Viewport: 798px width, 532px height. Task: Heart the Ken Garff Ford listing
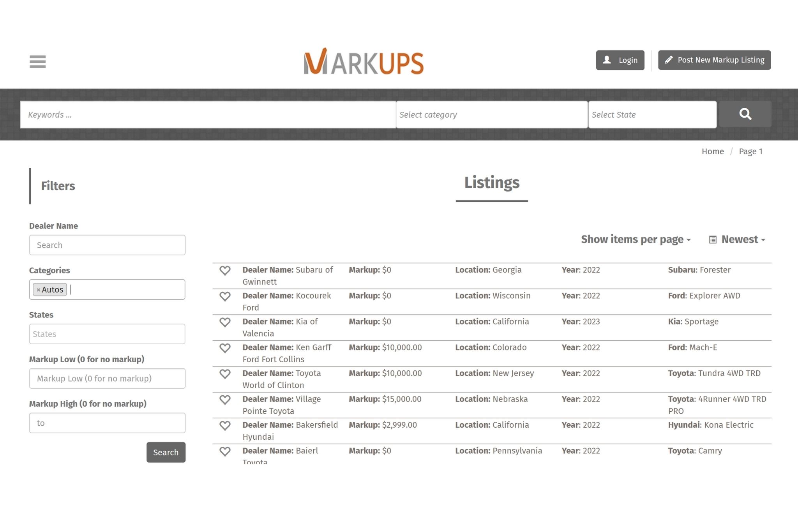tap(225, 348)
